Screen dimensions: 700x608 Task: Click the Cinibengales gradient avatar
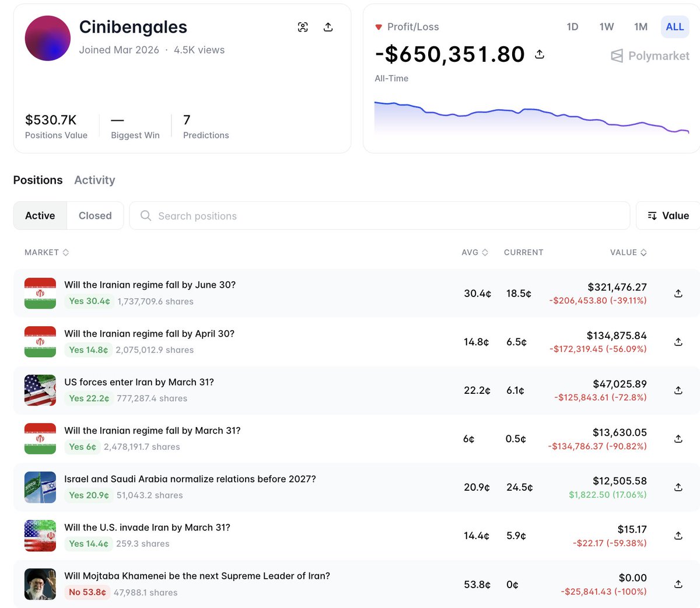click(48, 39)
